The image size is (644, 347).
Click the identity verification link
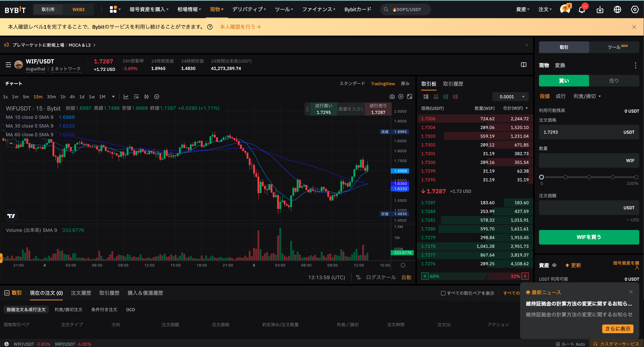coord(240,27)
